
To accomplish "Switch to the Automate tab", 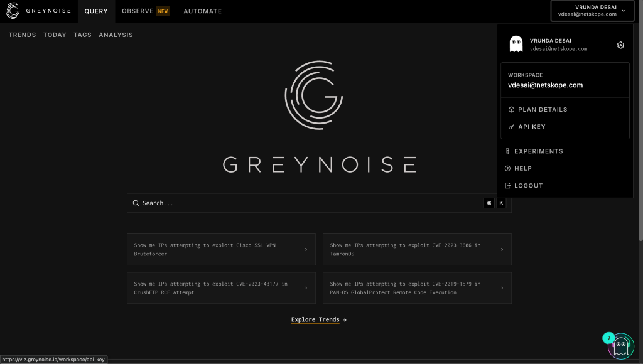I will (x=203, y=11).
